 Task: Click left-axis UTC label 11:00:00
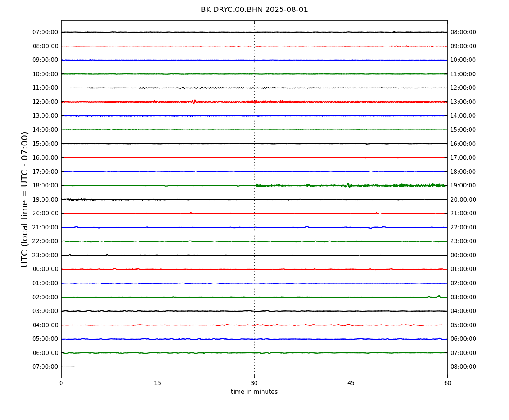pos(45,88)
